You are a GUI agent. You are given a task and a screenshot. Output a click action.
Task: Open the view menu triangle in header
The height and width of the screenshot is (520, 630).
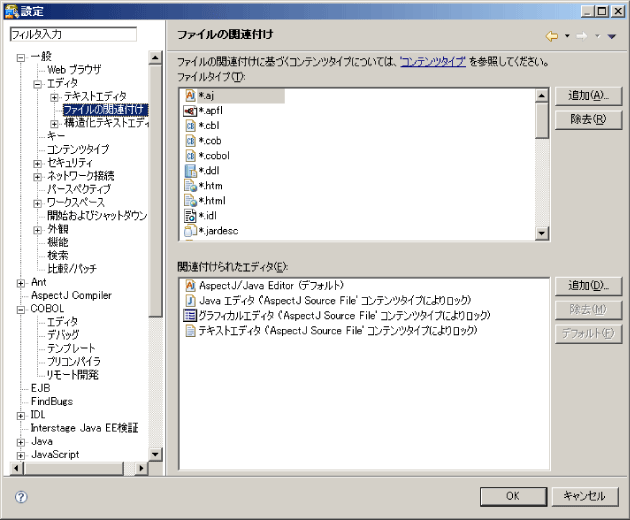612,37
